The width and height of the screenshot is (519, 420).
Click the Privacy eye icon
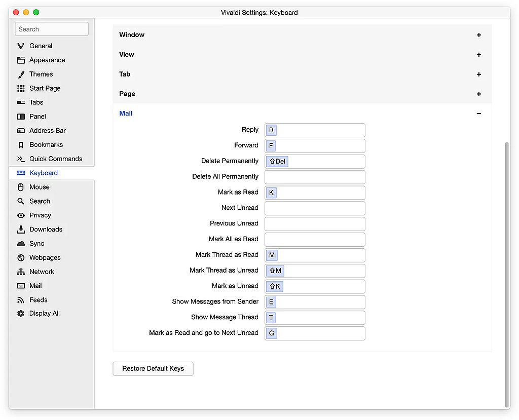21,215
